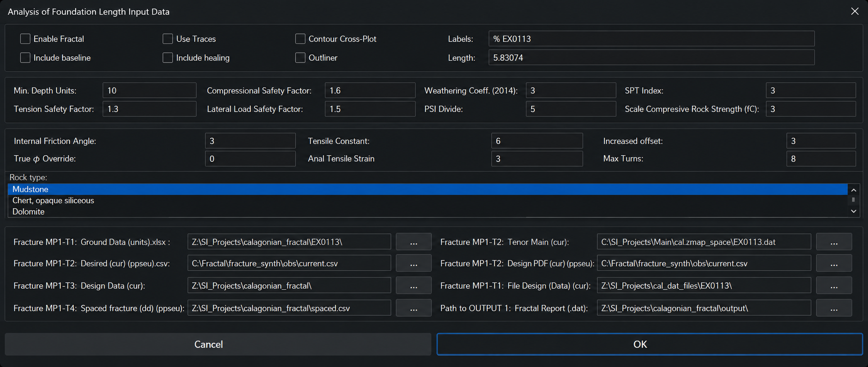Image resolution: width=868 pixels, height=367 pixels.
Task: Browse for MP1-T1 File Design (Data) path
Action: [x=834, y=286]
